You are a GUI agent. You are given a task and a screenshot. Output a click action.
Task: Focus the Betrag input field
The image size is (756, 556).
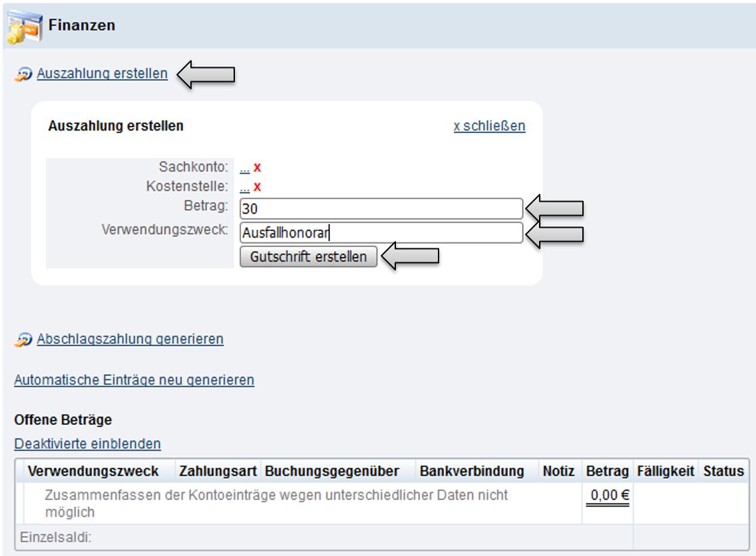coord(381,209)
